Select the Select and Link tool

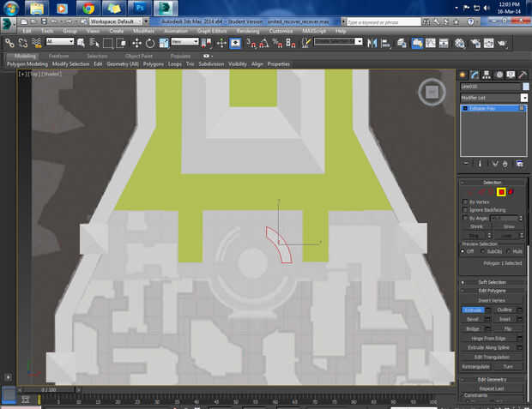click(9, 43)
